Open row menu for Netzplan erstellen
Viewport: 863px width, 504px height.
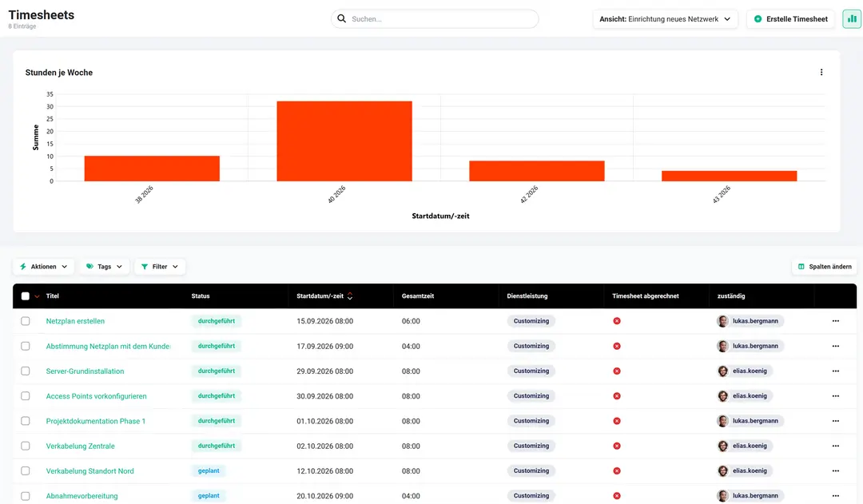pos(836,321)
